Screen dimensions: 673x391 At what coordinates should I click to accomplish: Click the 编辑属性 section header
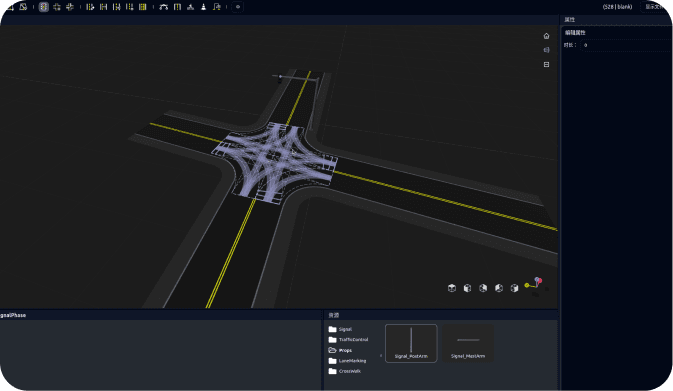click(575, 33)
